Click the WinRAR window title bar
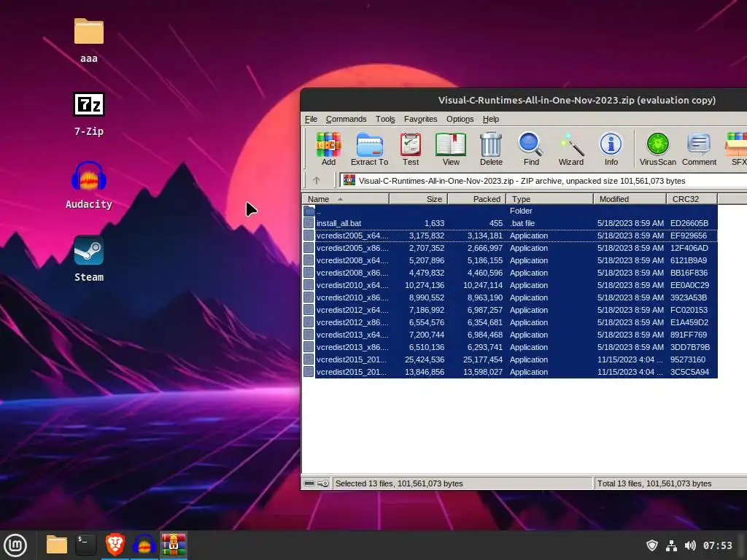The image size is (747, 560). coord(524,100)
